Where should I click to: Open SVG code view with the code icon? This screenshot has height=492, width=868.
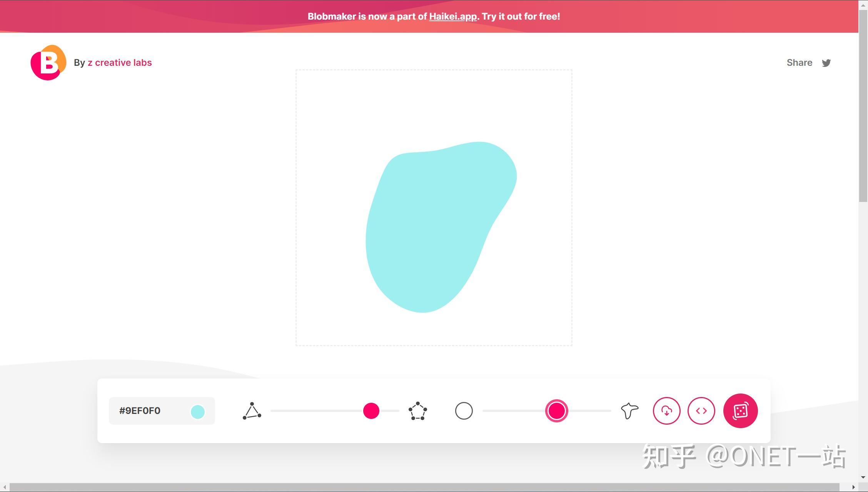701,411
